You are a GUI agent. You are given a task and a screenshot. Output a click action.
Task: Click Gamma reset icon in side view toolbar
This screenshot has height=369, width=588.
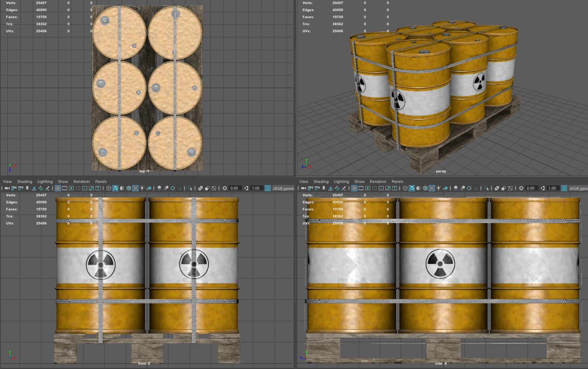pos(543,188)
